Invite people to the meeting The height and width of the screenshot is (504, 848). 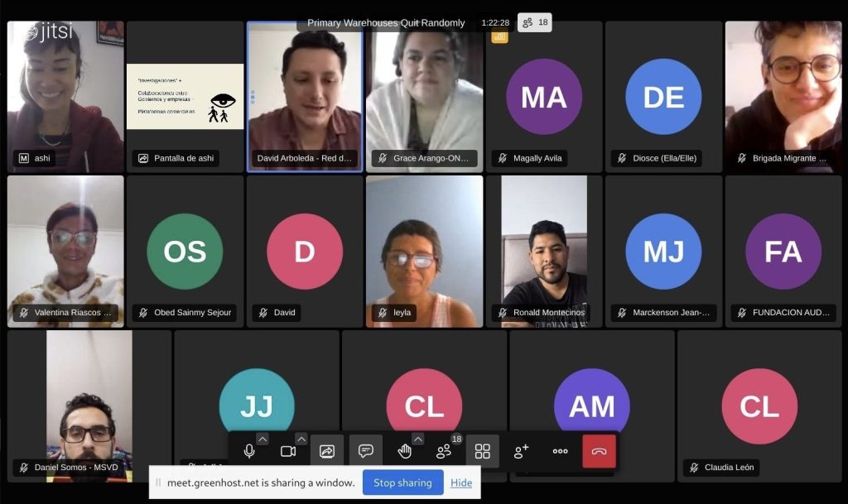click(x=521, y=451)
